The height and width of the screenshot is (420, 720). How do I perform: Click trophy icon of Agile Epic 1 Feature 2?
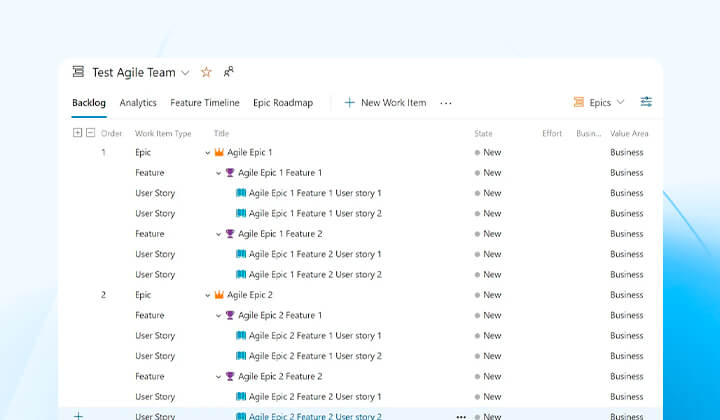point(230,234)
